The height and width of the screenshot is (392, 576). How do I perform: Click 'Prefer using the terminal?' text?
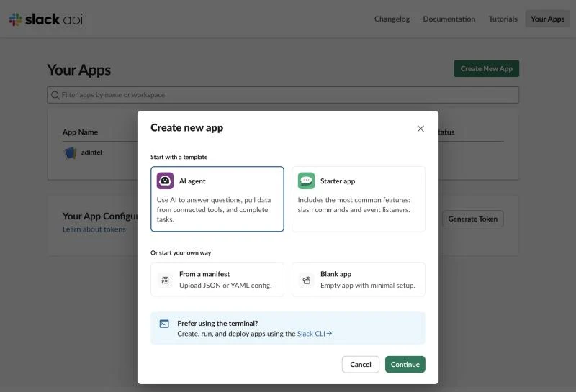point(217,324)
